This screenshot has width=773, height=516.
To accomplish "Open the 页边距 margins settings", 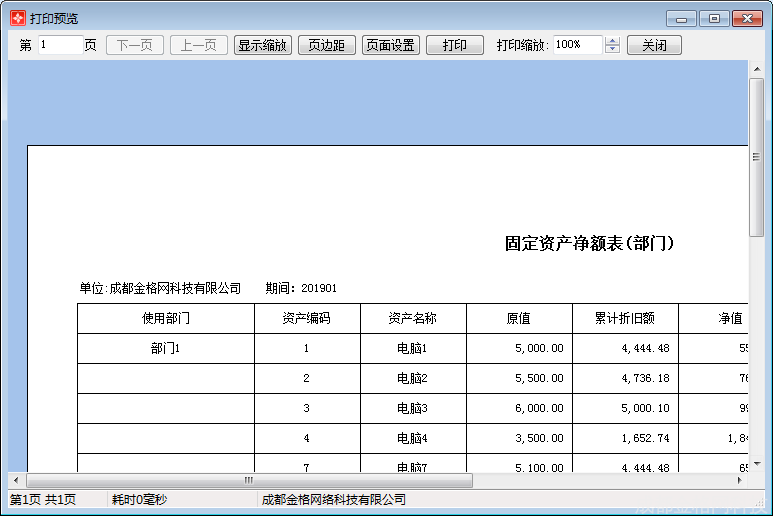I will coord(326,45).
